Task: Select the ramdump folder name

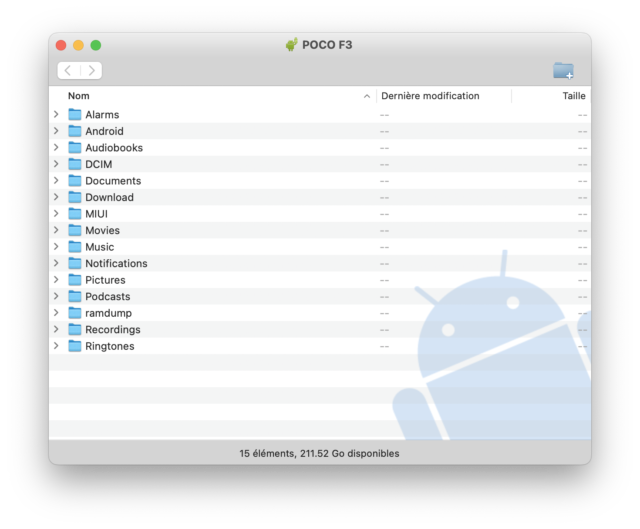Action: point(109,313)
